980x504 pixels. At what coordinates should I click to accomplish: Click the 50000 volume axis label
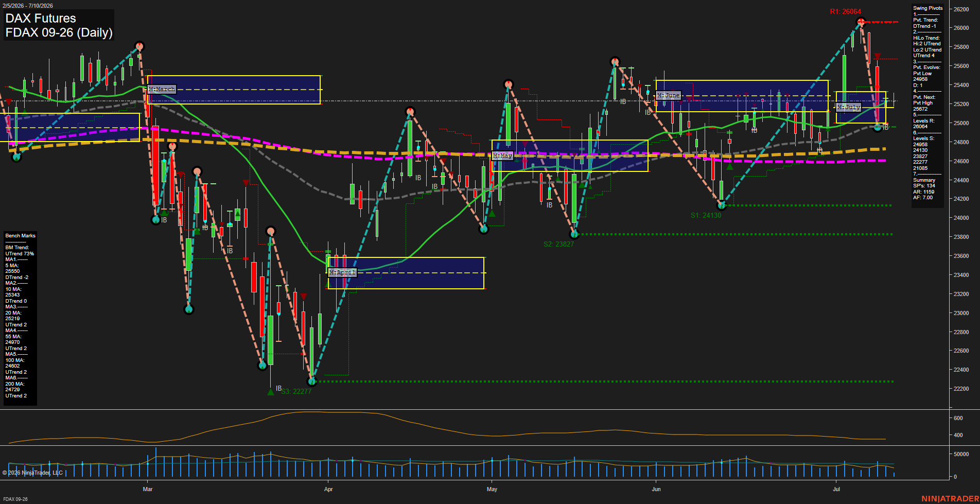(961, 454)
